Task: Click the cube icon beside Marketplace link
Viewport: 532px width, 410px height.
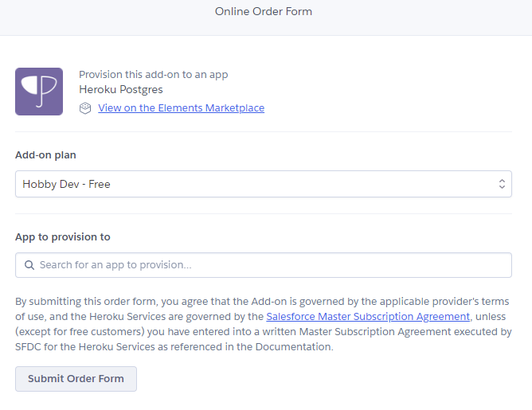Action: pos(85,108)
